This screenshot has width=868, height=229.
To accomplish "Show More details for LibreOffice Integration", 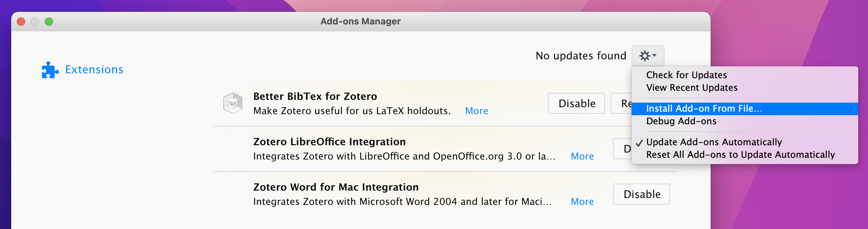I will coord(582,156).
